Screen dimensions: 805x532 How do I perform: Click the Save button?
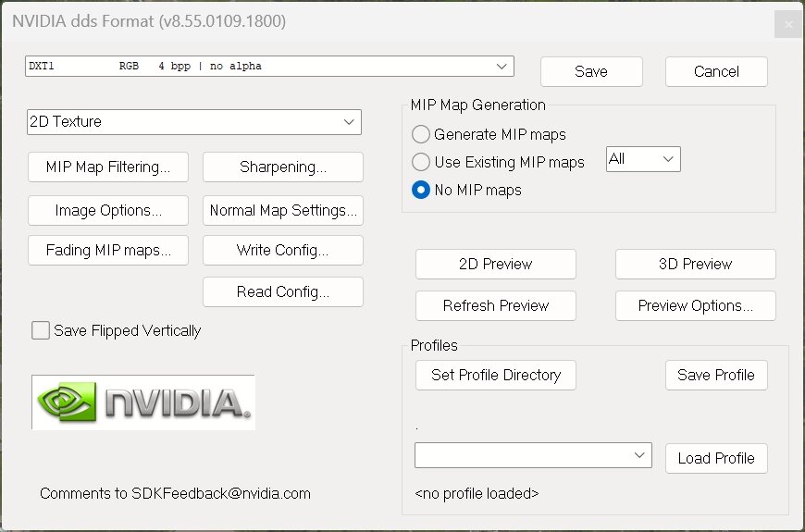click(591, 71)
